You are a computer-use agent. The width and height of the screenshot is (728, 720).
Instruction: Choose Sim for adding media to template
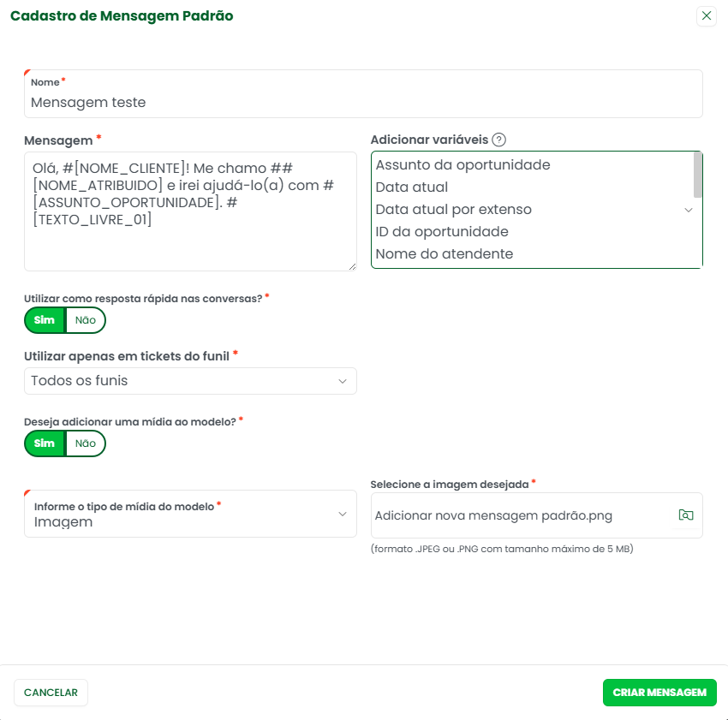coord(45,443)
